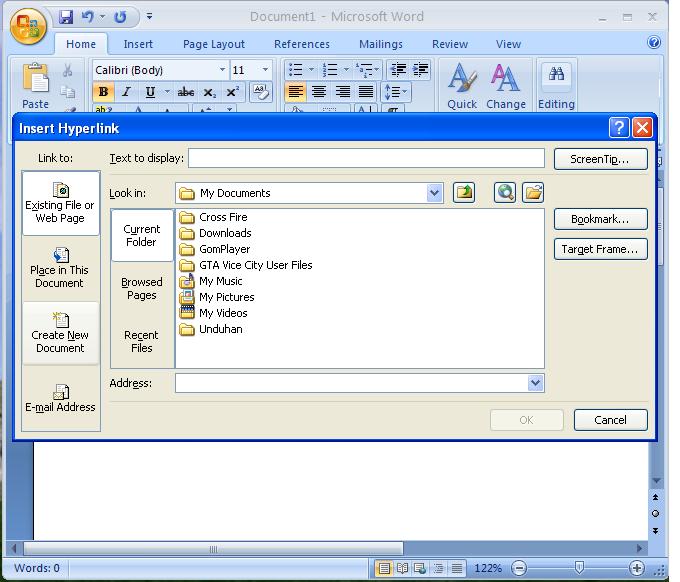
Task: Click the ScreenTip button
Action: (601, 159)
